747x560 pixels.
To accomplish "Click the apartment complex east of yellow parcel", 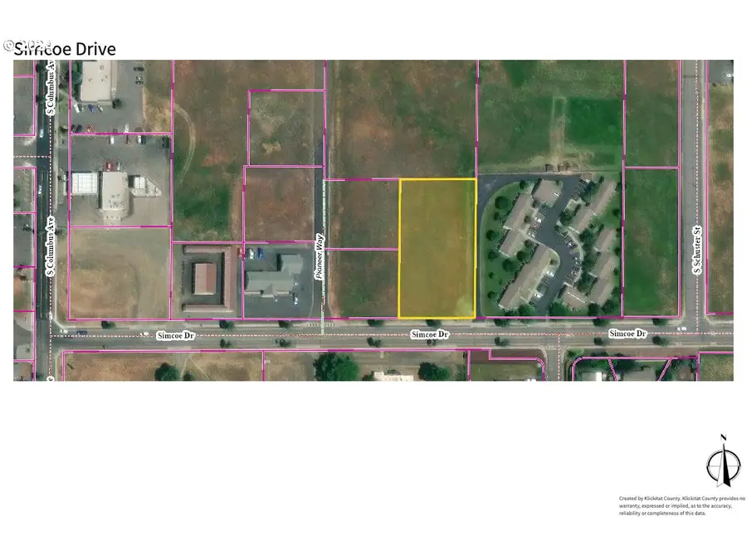I will pyautogui.click(x=550, y=246).
